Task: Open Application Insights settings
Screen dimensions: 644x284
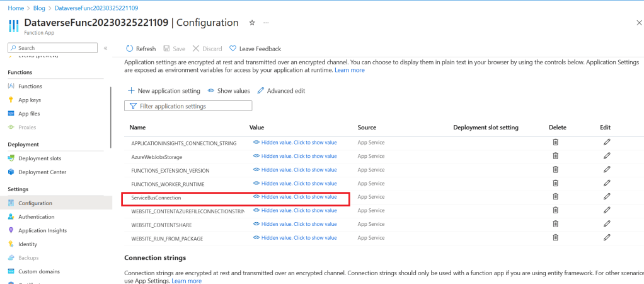Action: point(42,230)
